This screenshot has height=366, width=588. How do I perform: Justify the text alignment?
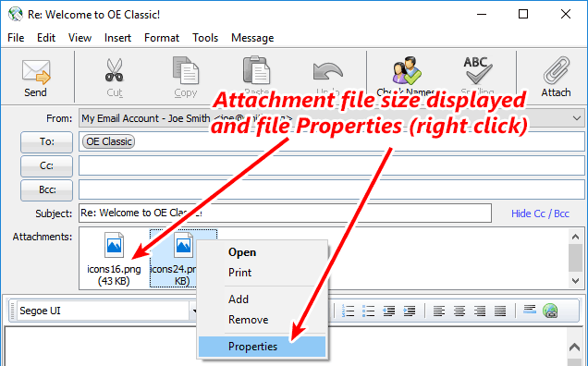[500, 311]
